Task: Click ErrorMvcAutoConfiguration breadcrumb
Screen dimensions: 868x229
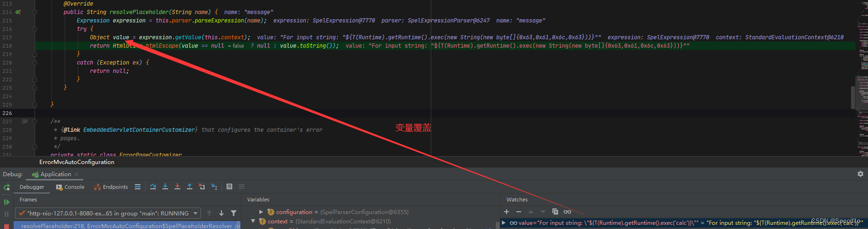Action: 77,162
